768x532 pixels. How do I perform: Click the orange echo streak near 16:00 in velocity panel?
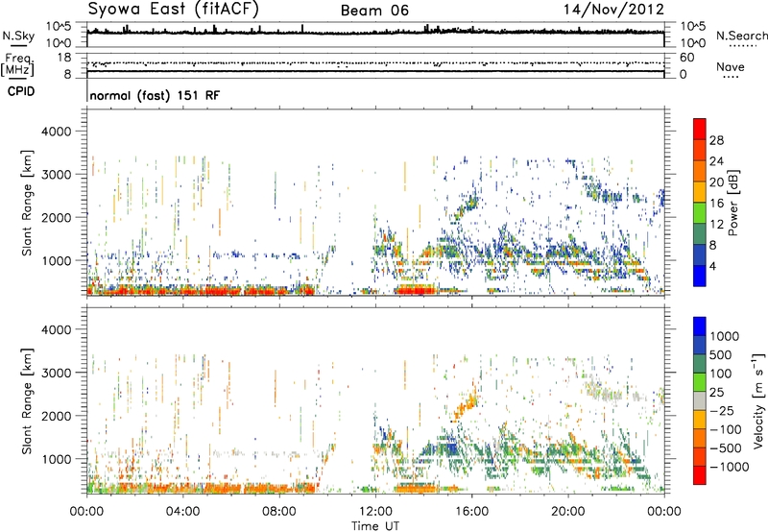[466, 402]
